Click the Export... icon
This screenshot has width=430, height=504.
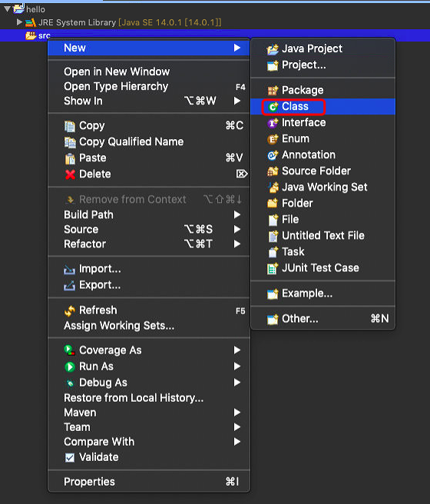click(x=69, y=286)
